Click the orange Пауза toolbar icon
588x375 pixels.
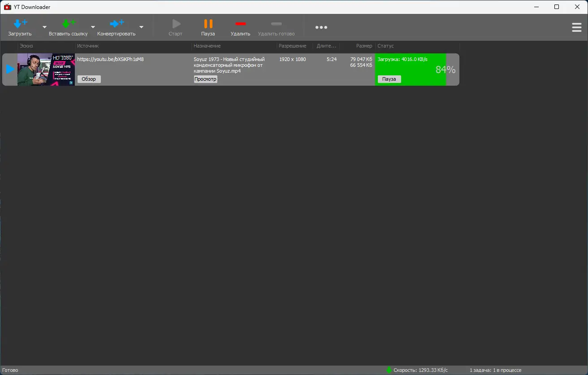tap(208, 23)
